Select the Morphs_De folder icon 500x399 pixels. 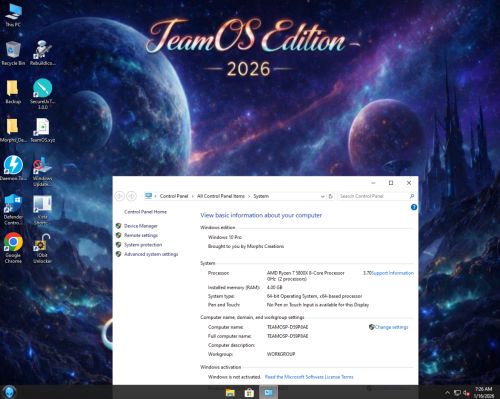click(13, 130)
